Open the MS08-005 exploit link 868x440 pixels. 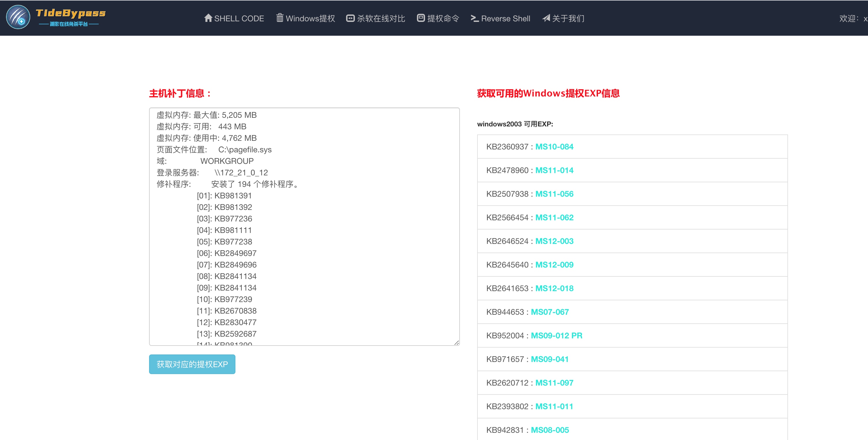coord(550,430)
